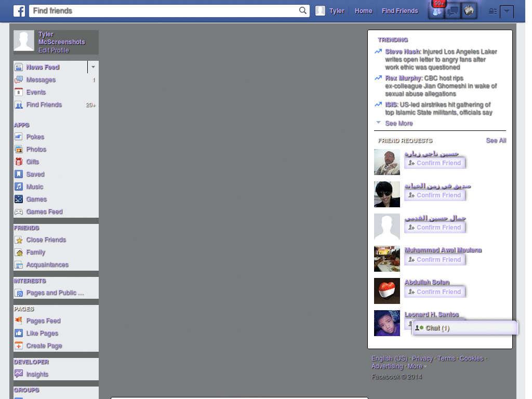Confirm Muhammad Awal Maulana friend request
Image resolution: width=532 pixels, height=399 pixels.
pyautogui.click(x=435, y=260)
